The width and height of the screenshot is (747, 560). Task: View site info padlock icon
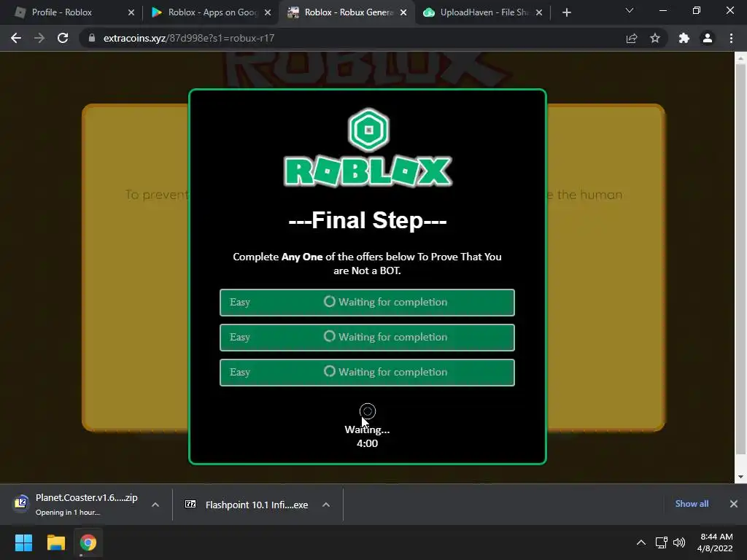[x=91, y=38]
